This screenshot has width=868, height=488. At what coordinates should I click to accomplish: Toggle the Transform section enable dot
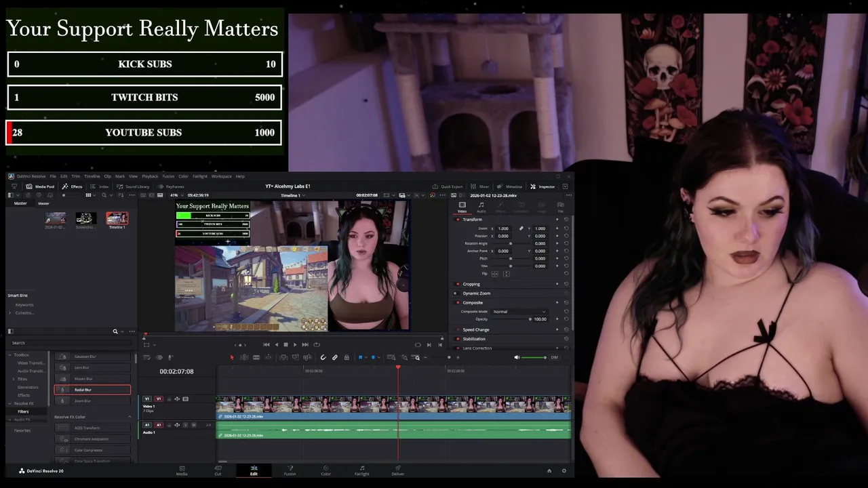[x=458, y=220]
